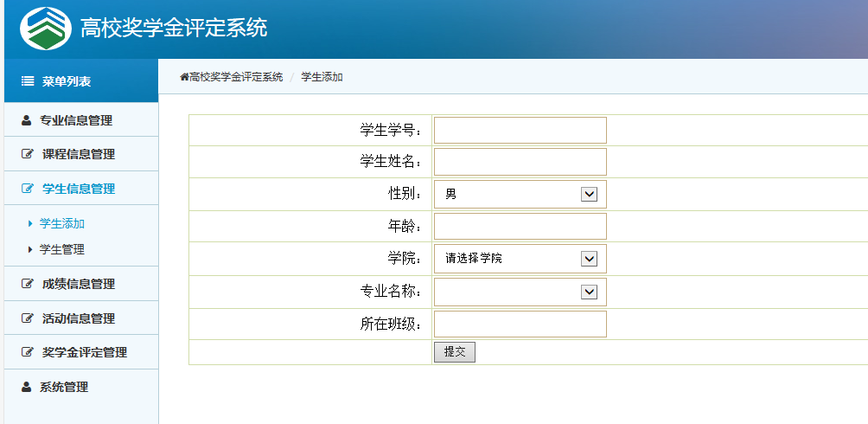Click the person icon next to 专业信息管理
Image resolution: width=868 pixels, height=424 pixels.
tap(26, 120)
